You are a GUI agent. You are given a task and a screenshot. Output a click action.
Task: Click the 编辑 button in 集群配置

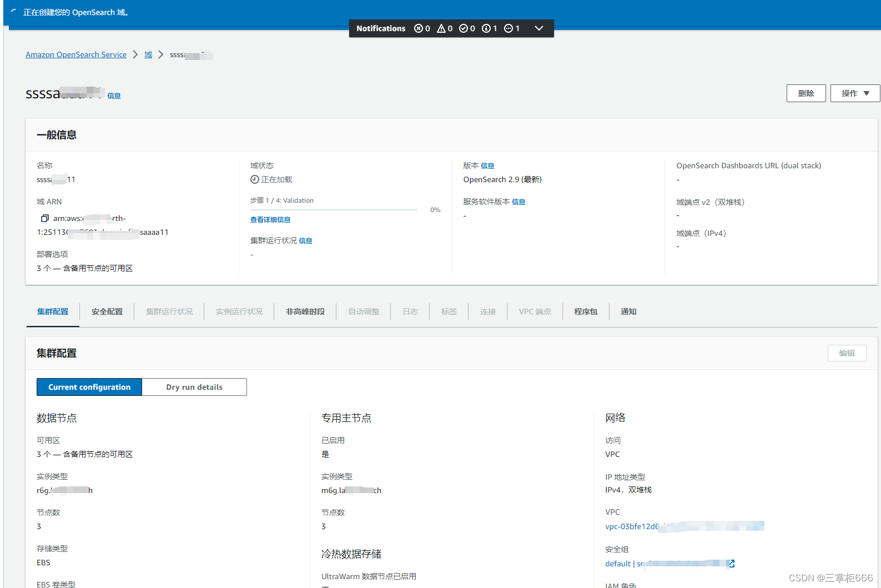pyautogui.click(x=847, y=353)
